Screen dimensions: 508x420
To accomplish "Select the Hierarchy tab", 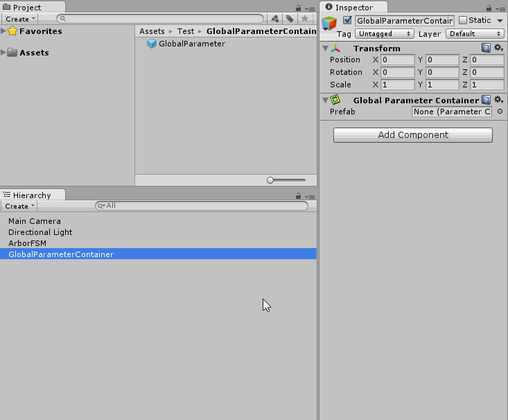I will pyautogui.click(x=32, y=195).
